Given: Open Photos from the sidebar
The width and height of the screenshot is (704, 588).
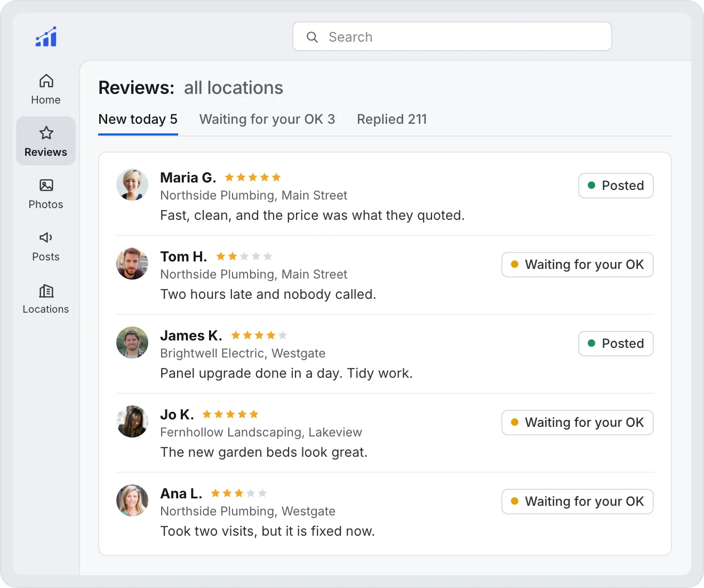Looking at the screenshot, I should pos(46,194).
